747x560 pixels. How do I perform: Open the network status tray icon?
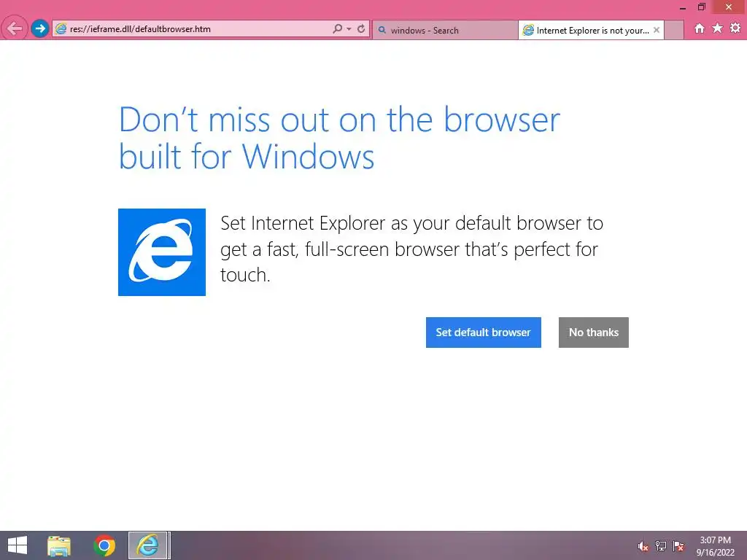661,547
